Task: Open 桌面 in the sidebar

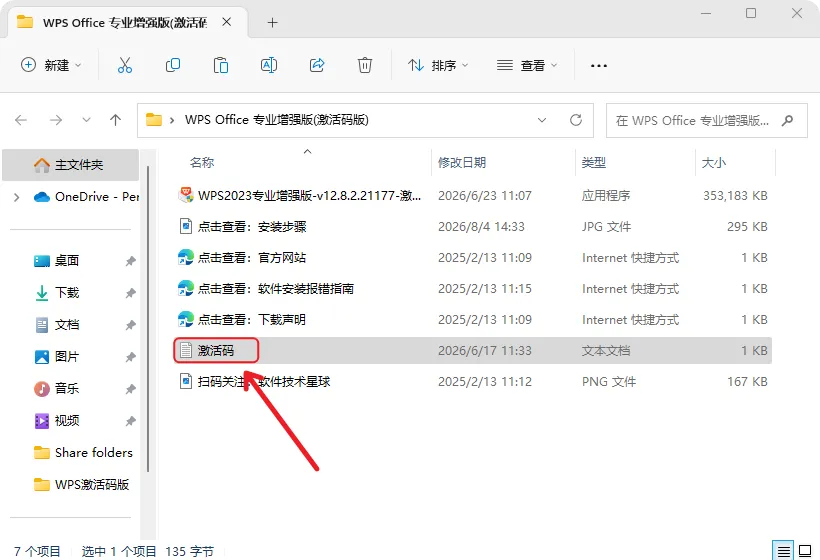Action: (67, 260)
